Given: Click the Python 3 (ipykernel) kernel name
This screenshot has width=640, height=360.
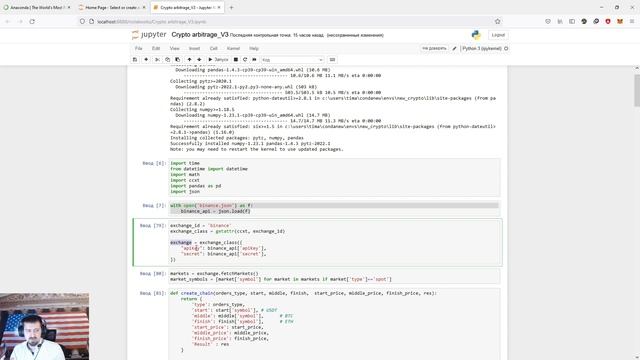Looking at the screenshot, I should (482, 48).
